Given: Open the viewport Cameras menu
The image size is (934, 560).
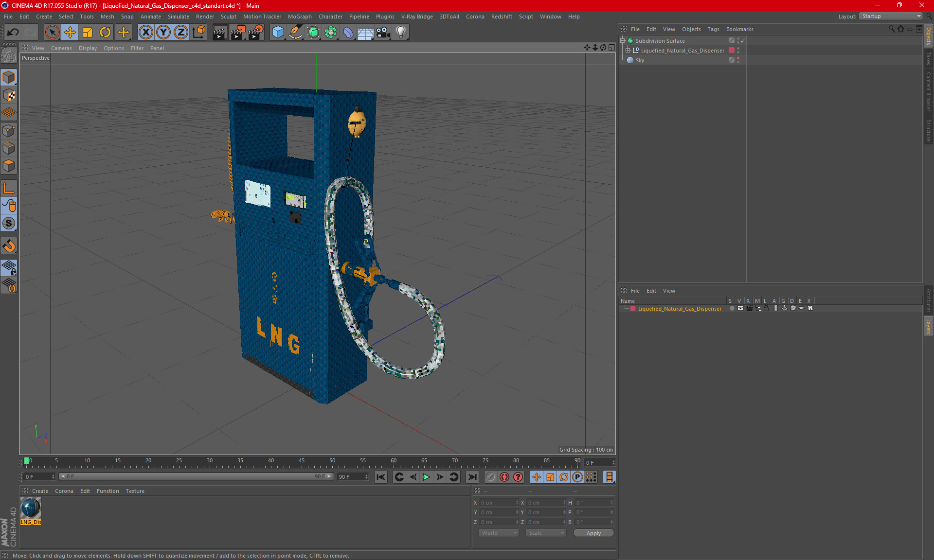Looking at the screenshot, I should click(61, 48).
